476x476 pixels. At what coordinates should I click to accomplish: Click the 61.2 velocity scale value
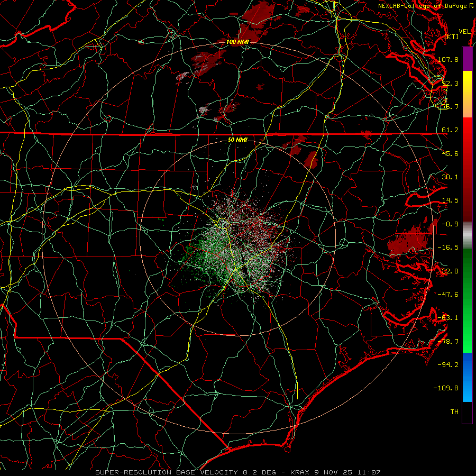click(450, 130)
